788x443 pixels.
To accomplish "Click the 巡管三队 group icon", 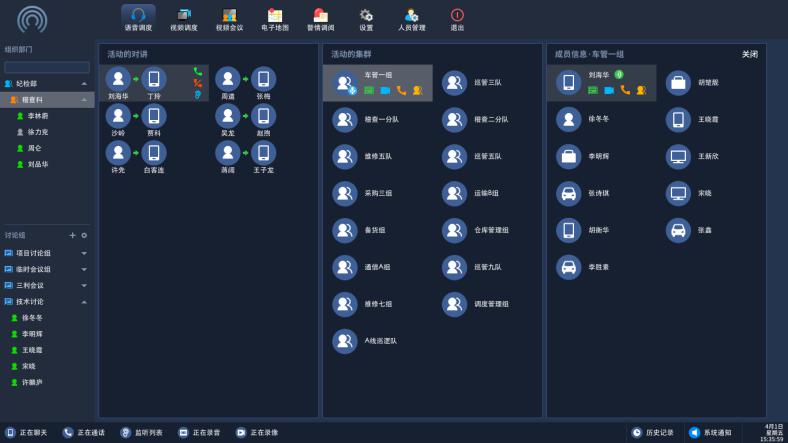I will tap(455, 83).
